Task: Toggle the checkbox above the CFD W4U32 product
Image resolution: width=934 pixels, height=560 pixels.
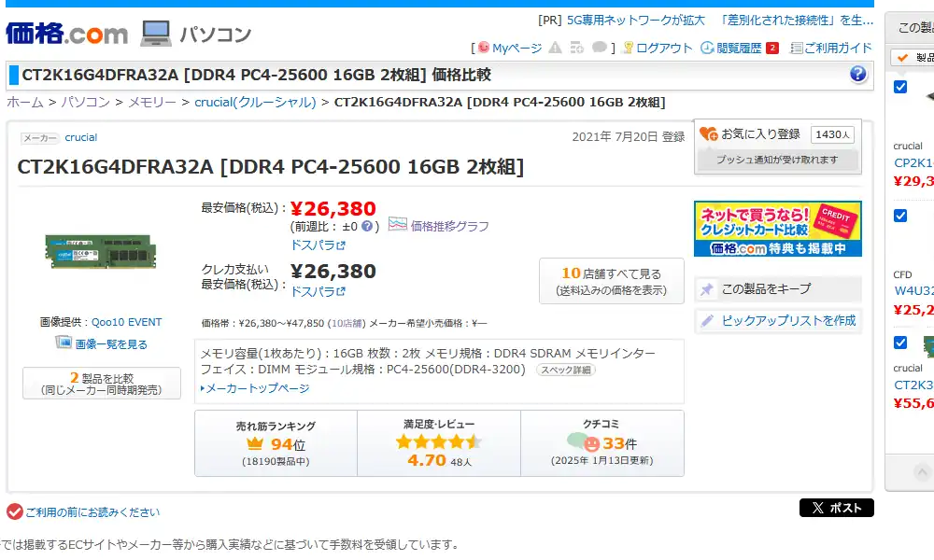Action: pyautogui.click(x=900, y=216)
